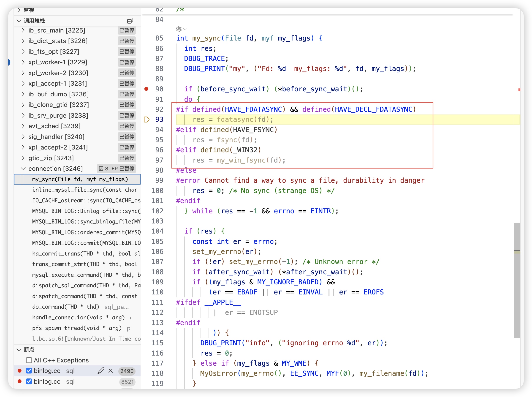This screenshot has height=397, width=532.
Task: Click the 已暂停 badge for xpl_worker-1 thread
Action: 127,62
